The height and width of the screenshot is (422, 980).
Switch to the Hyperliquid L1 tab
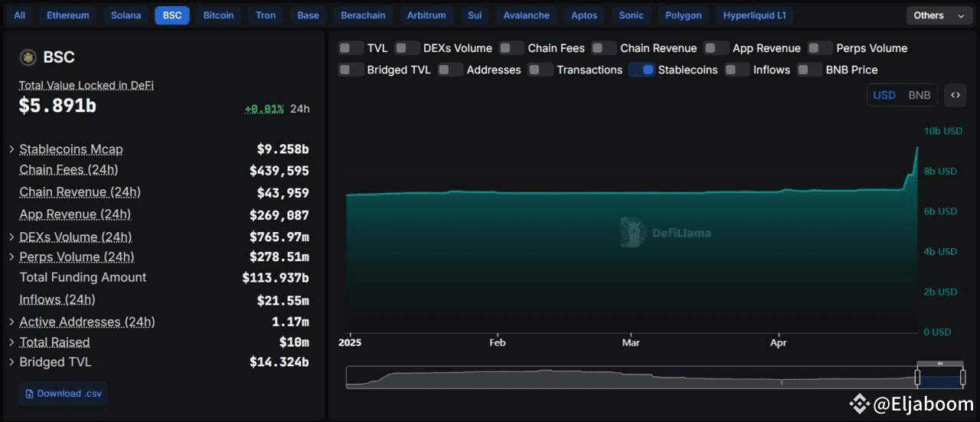[x=755, y=15]
